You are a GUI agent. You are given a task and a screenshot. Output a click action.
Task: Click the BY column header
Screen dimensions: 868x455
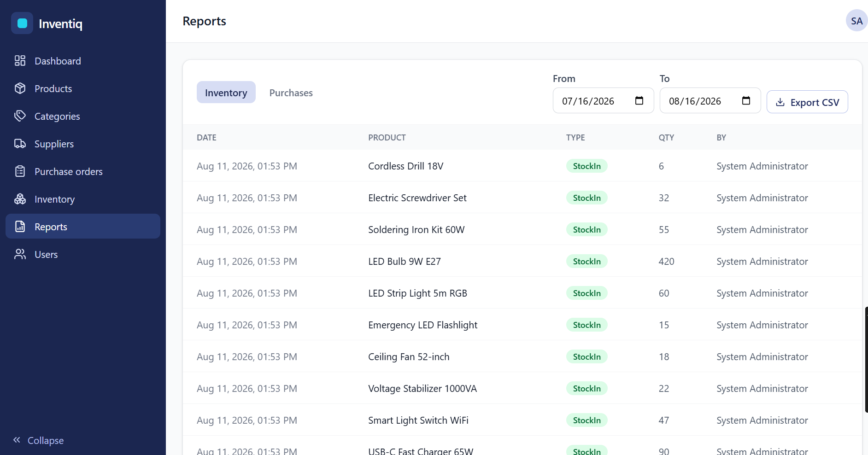click(721, 137)
